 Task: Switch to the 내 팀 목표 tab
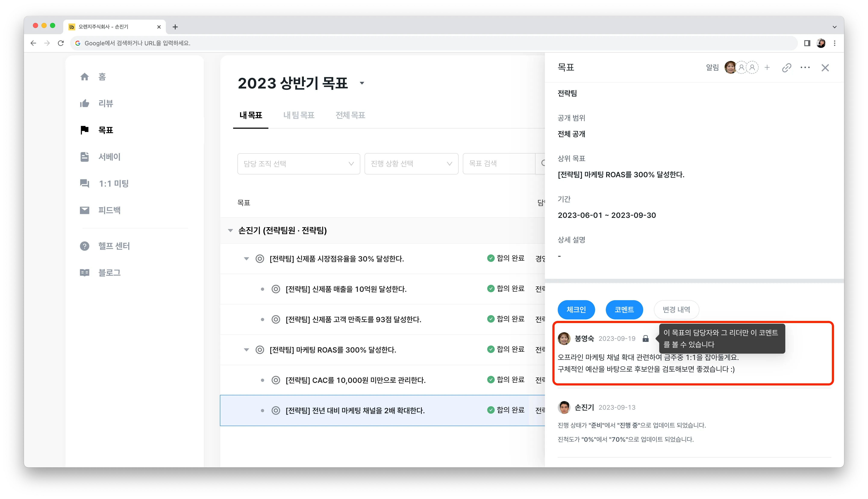(299, 115)
